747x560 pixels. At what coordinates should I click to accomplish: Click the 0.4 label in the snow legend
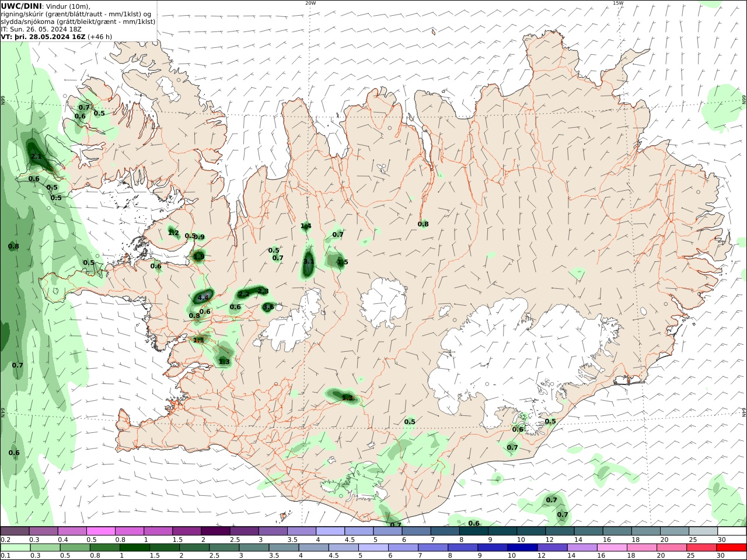coord(63,540)
